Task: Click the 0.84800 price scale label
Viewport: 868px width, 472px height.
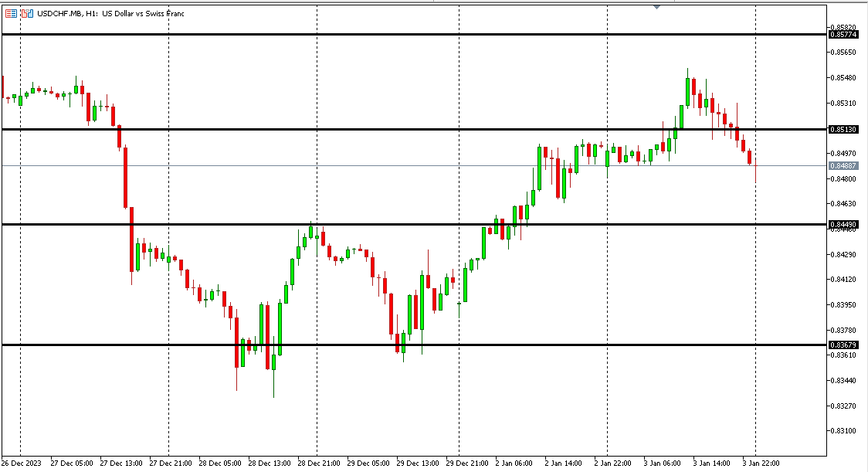Action: tap(843, 178)
